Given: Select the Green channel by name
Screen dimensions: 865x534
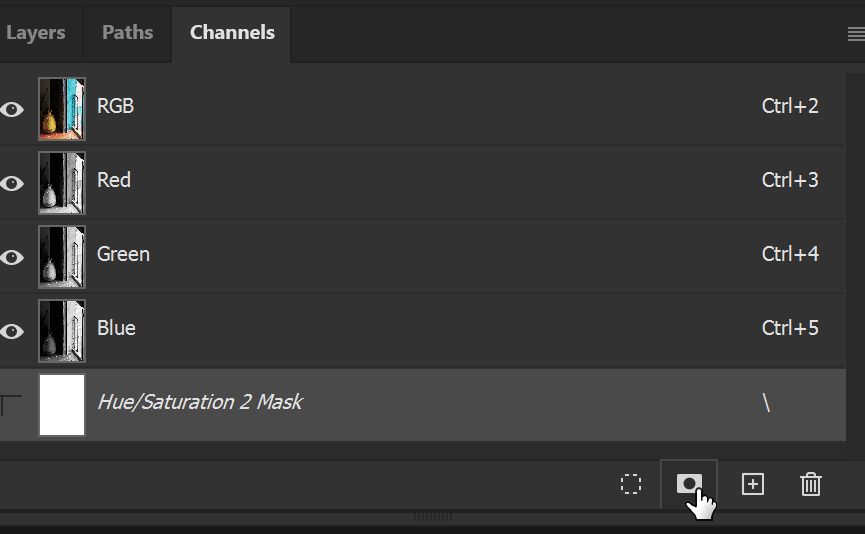Looking at the screenshot, I should (x=123, y=255).
